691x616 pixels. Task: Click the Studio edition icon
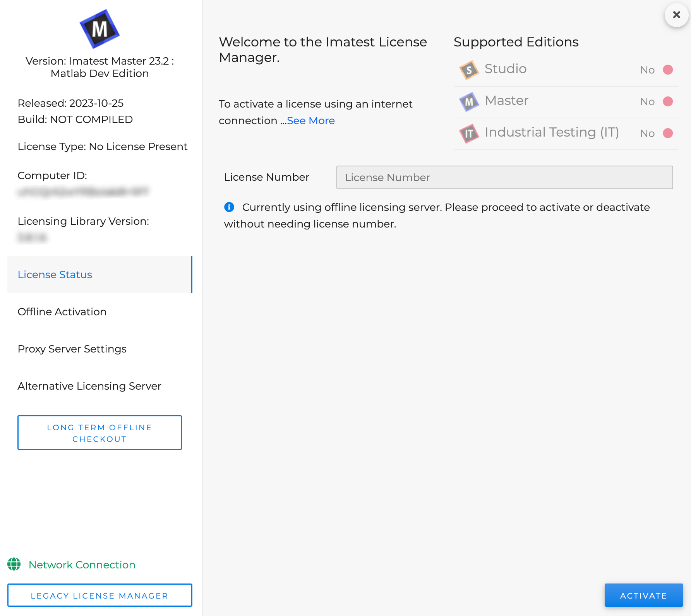[469, 70]
